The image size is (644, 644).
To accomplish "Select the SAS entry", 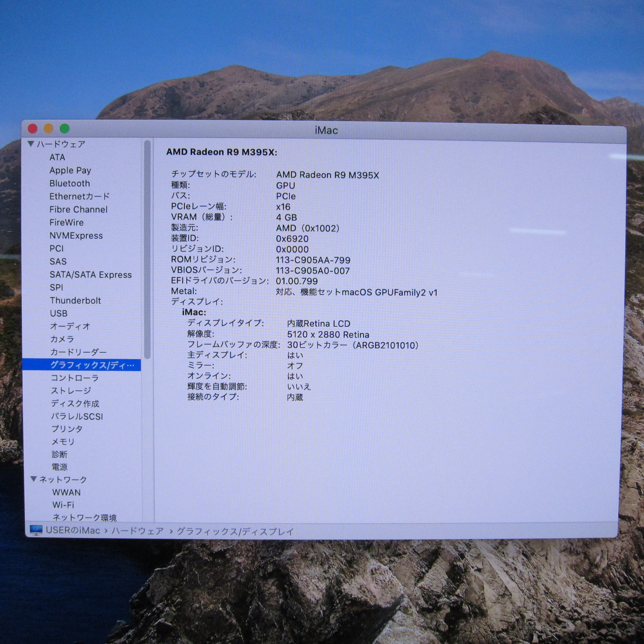I will pyautogui.click(x=58, y=261).
